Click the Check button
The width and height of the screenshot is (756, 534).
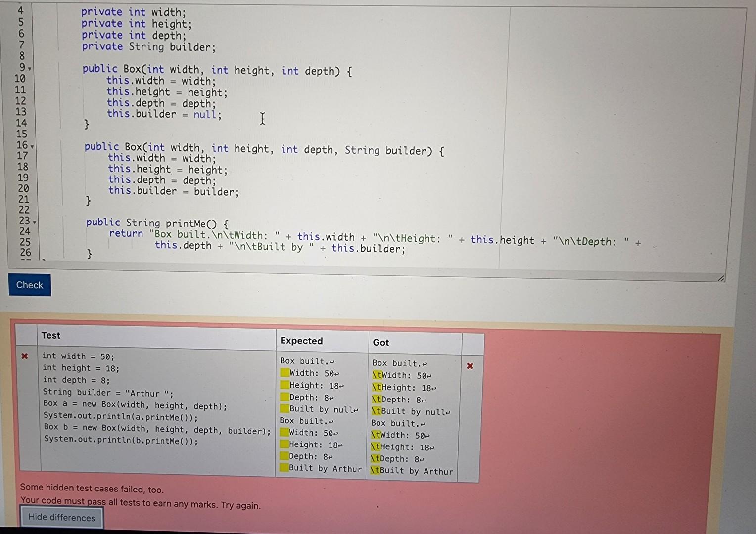[x=30, y=285]
